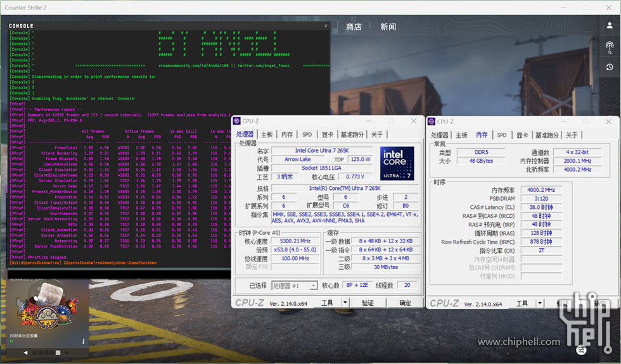Click the channel count value 4 x 32-bit
621x364 pixels.
(577, 152)
